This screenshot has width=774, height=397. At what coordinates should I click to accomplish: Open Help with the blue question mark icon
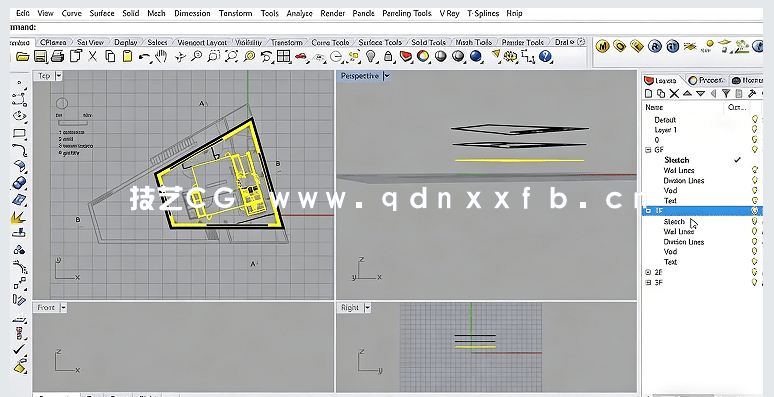[x=545, y=56]
